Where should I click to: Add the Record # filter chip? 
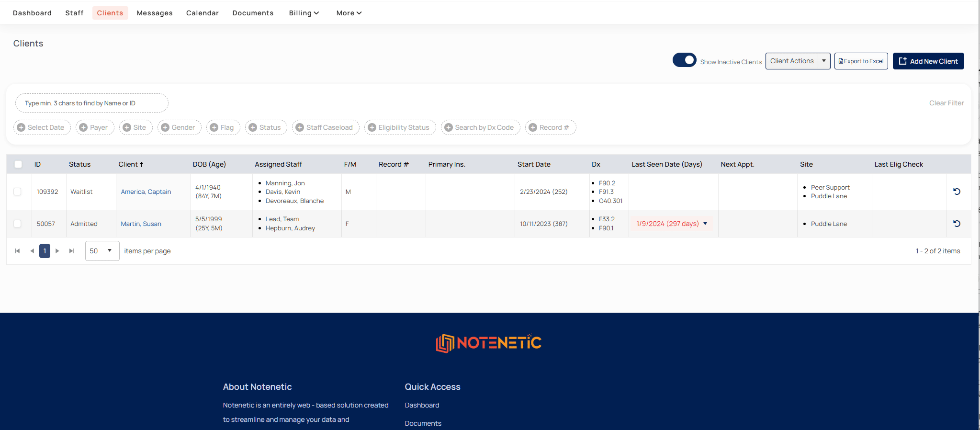click(551, 127)
